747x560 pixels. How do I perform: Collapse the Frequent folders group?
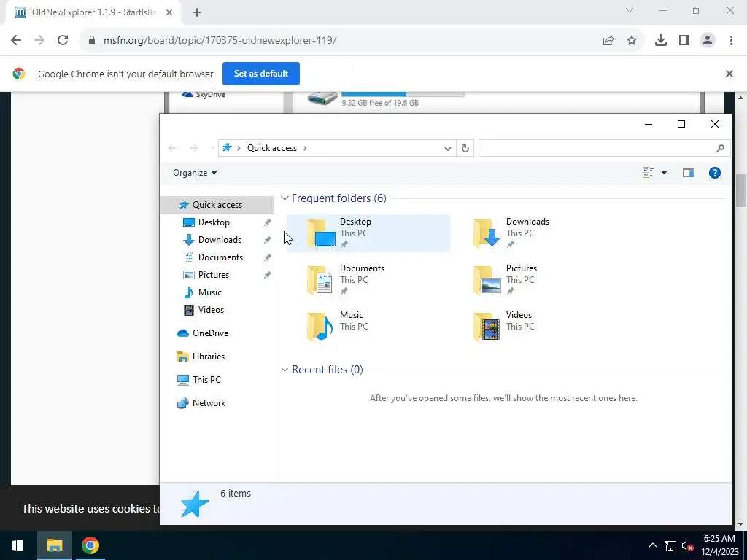click(x=285, y=198)
